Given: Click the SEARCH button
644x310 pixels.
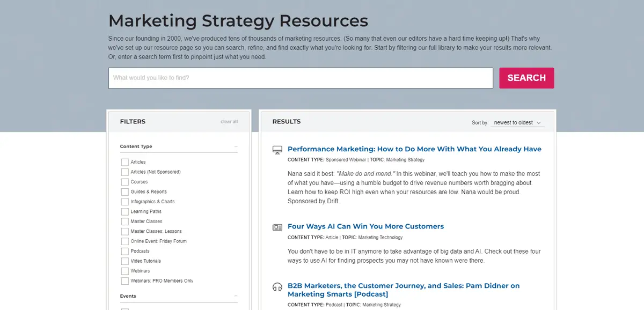Looking at the screenshot, I should tap(526, 78).
